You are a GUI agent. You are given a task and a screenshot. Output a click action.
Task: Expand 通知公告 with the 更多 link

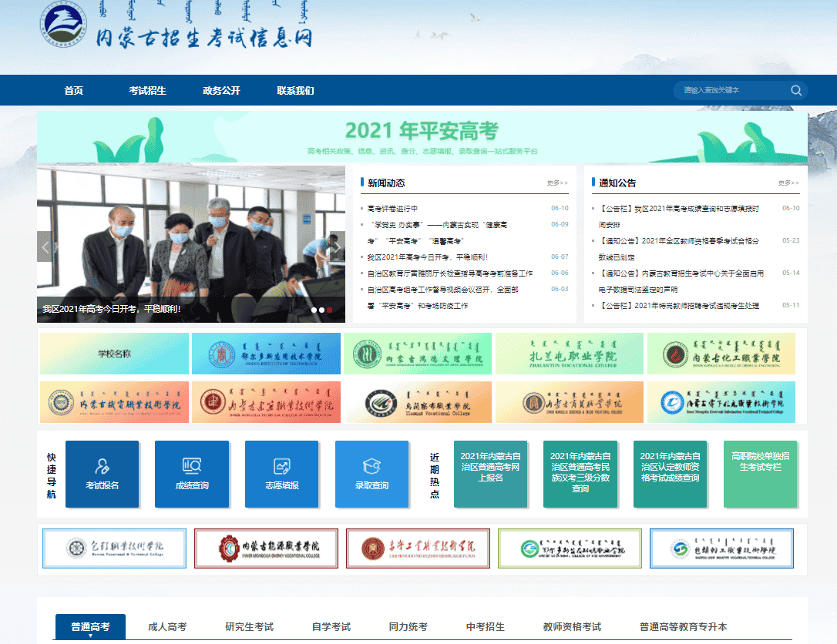point(788,183)
